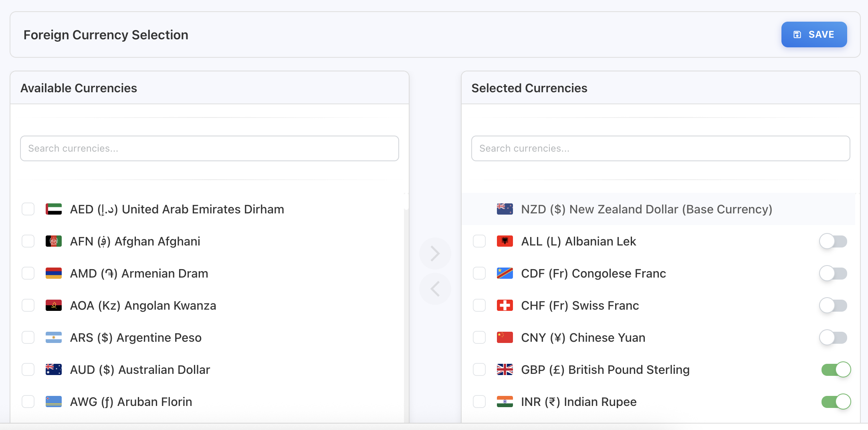This screenshot has height=430, width=868.
Task: Click the Aruban Florin currency label
Action: [131, 402]
